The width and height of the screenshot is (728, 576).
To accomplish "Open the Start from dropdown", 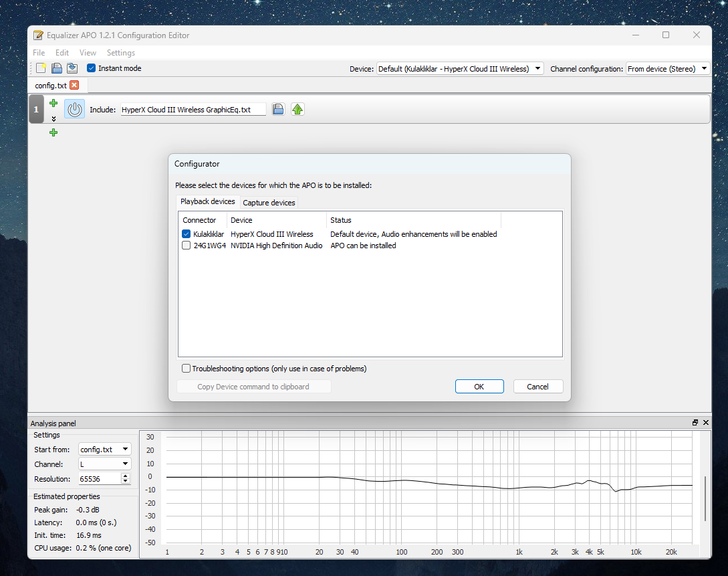I will click(x=104, y=449).
